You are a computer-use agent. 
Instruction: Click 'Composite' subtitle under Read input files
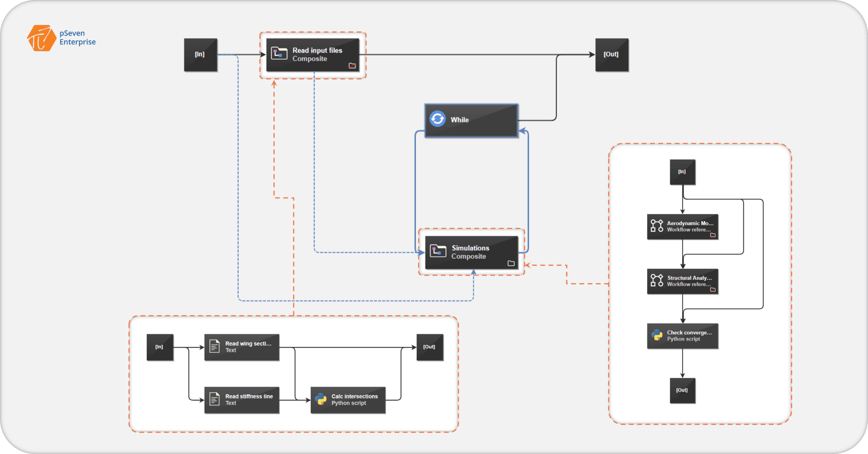(309, 59)
